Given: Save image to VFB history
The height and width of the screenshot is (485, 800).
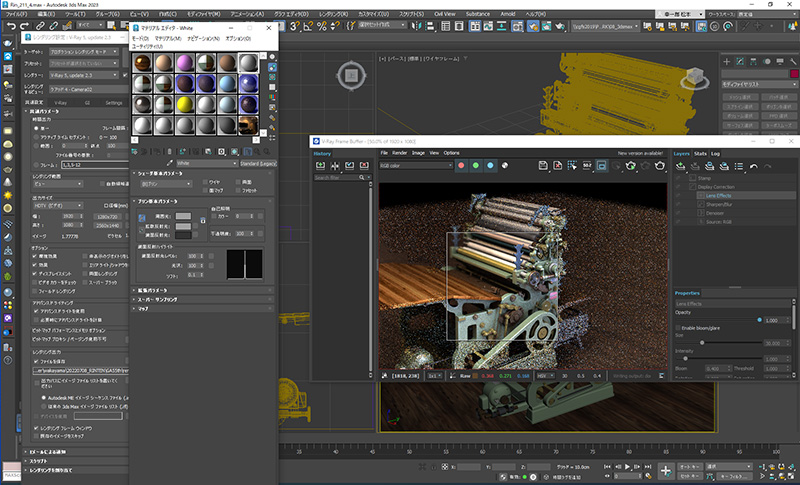Looking at the screenshot, I should pos(320,165).
